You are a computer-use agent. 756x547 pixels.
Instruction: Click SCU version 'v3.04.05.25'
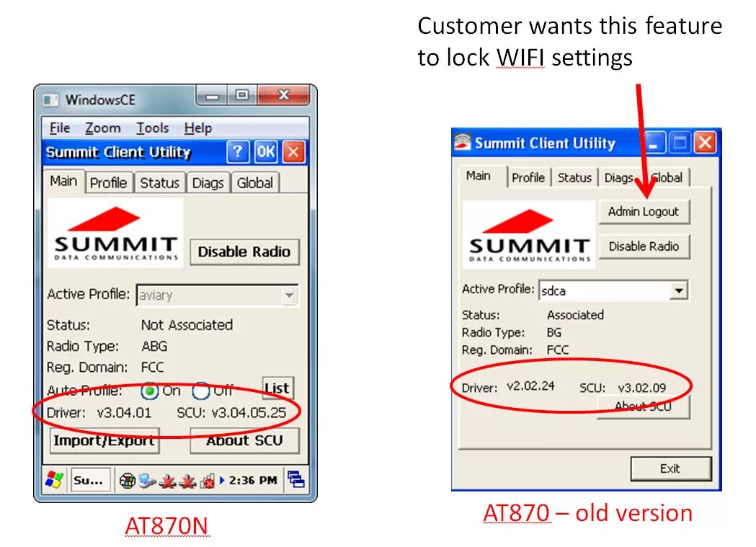249,413
